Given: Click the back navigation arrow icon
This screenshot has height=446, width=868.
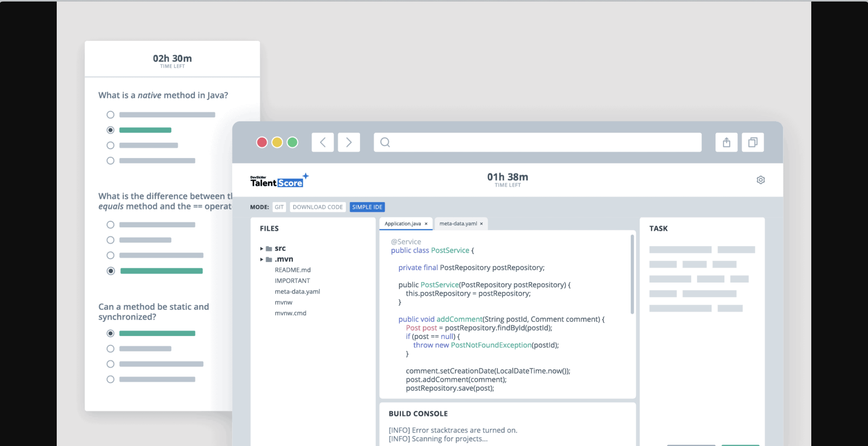Looking at the screenshot, I should [323, 142].
